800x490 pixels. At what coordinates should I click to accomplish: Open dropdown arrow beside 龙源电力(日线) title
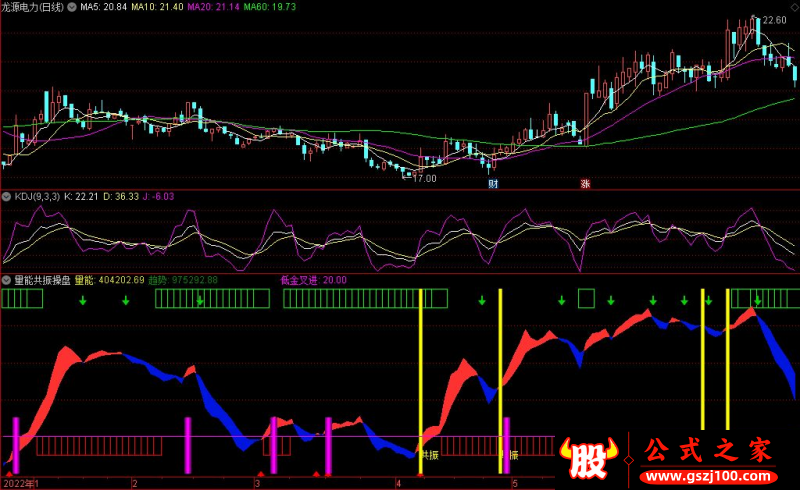tap(72, 7)
